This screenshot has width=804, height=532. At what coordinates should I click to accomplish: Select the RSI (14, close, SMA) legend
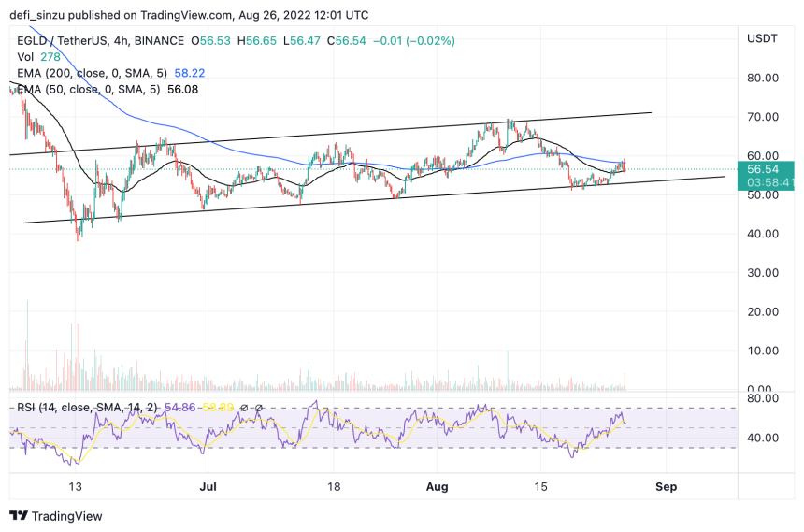[x=87, y=408]
